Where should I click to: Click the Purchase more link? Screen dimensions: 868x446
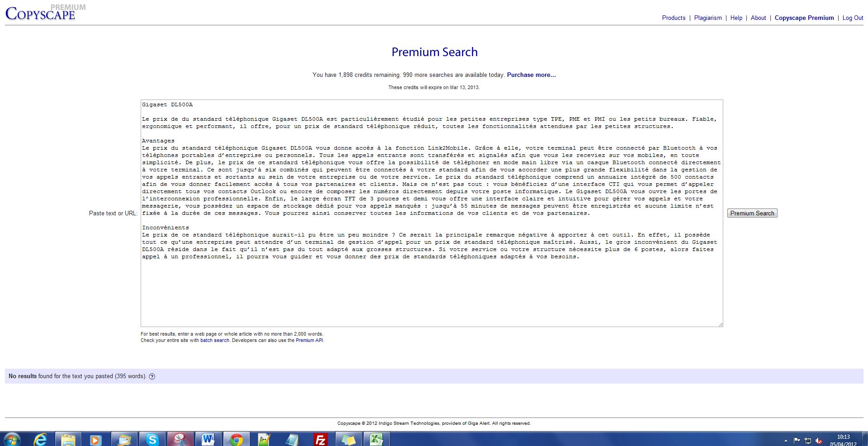[531, 75]
